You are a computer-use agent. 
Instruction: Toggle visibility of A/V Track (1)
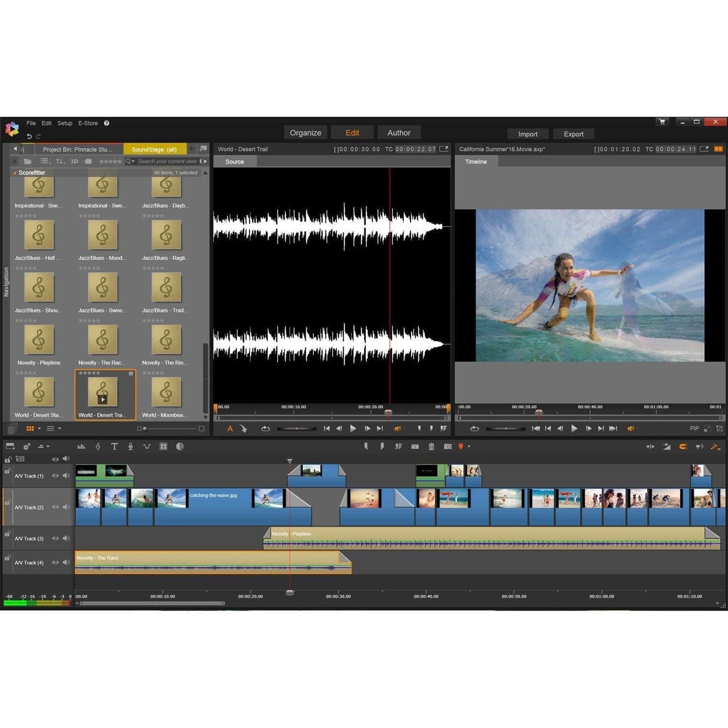coord(55,475)
